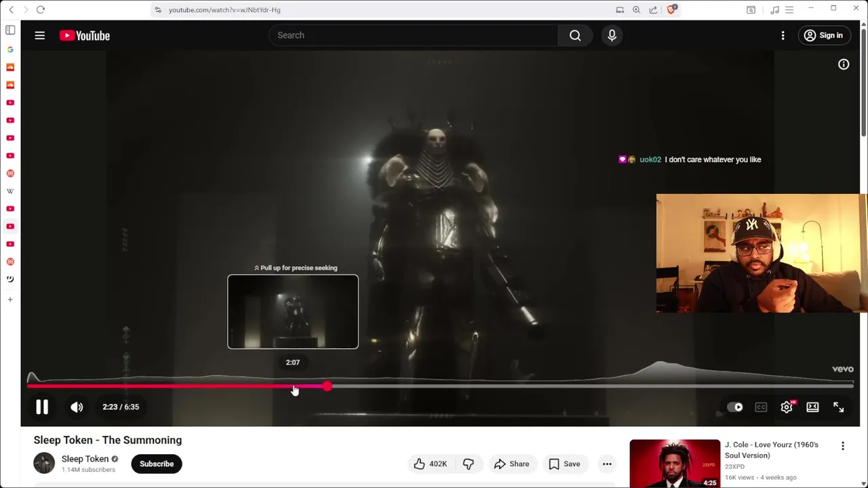Viewport: 868px width, 488px height.
Task: Open more actions ellipsis below video
Action: [x=607, y=464]
